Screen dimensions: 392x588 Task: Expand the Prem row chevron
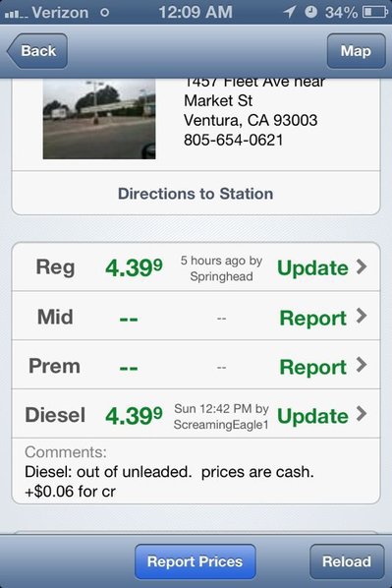(x=362, y=365)
